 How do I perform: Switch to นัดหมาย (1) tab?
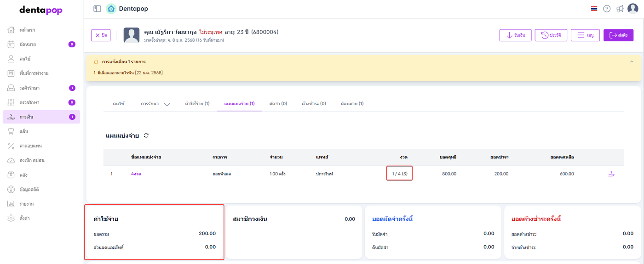tap(352, 104)
